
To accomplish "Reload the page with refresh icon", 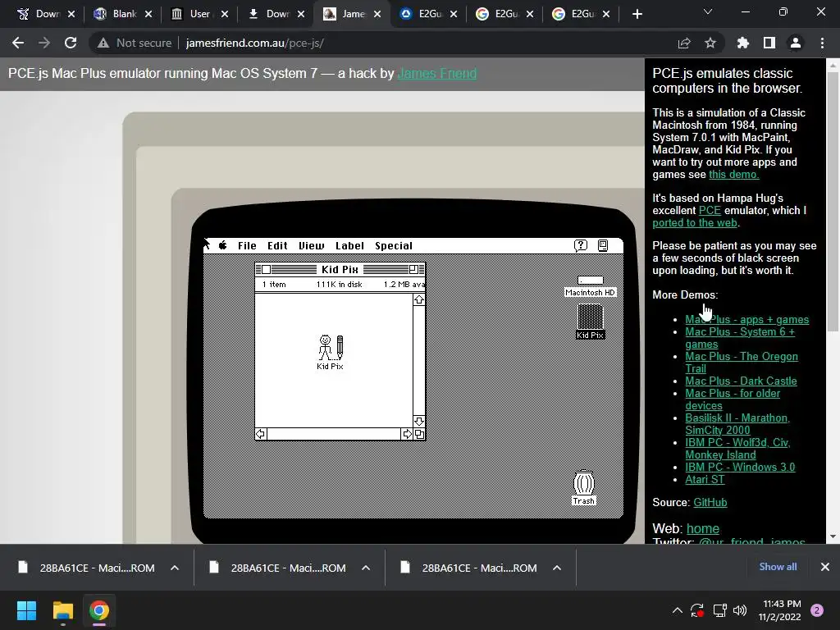I will click(71, 43).
